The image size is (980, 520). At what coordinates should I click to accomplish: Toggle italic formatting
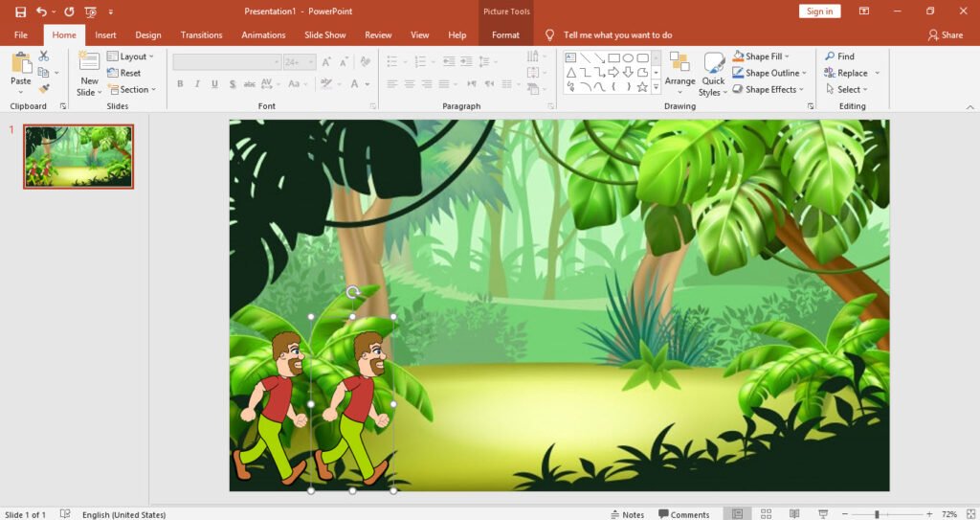click(x=197, y=84)
